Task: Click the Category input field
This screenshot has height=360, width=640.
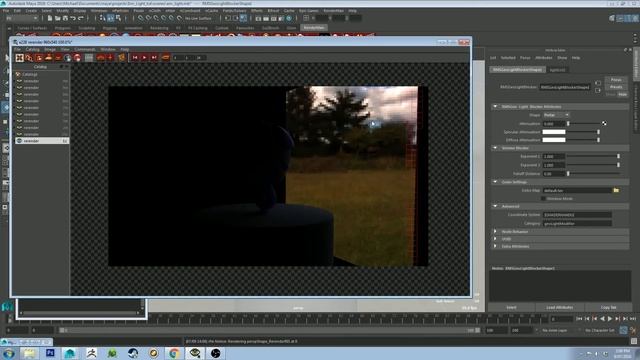Action: pyautogui.click(x=577, y=223)
